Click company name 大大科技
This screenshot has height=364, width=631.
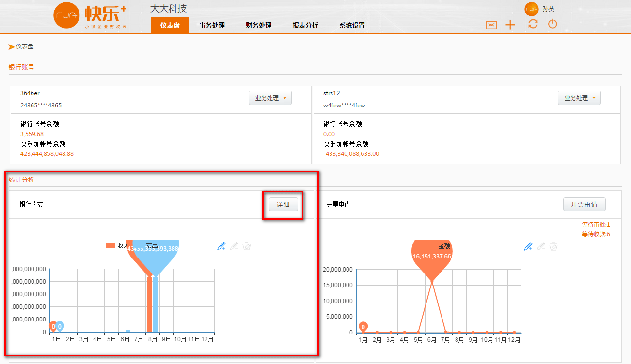coord(168,8)
